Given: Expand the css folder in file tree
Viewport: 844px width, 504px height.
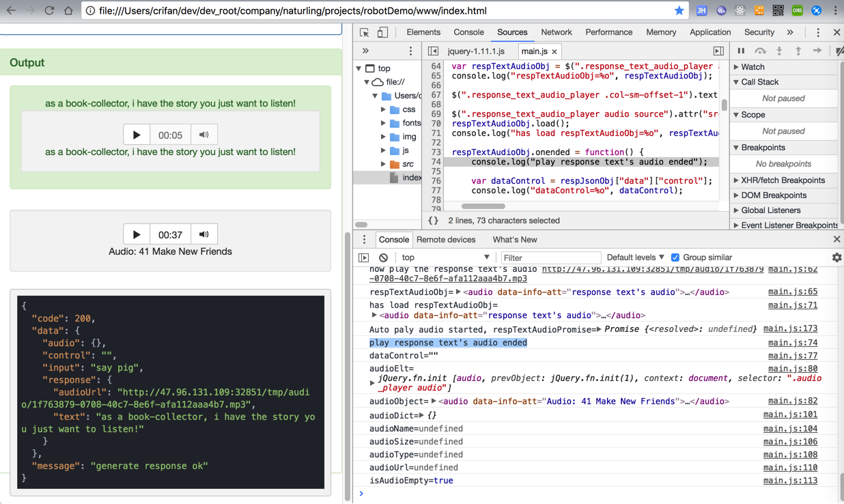Looking at the screenshot, I should click(x=384, y=109).
